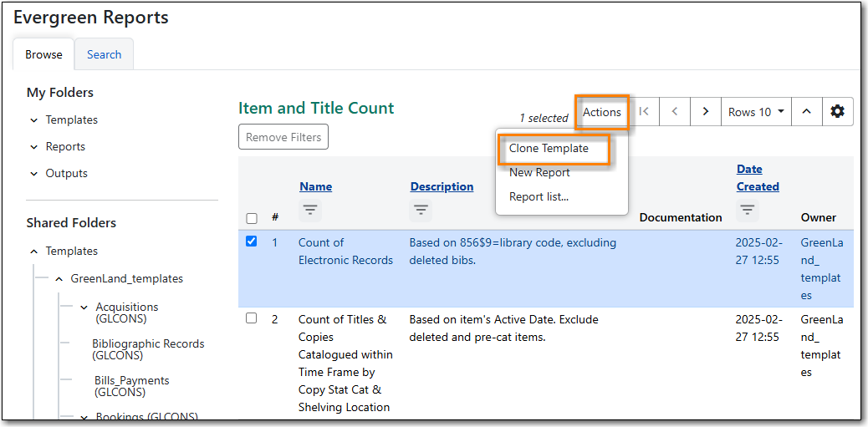Go to the previous page of results
868x427 pixels.
point(675,112)
